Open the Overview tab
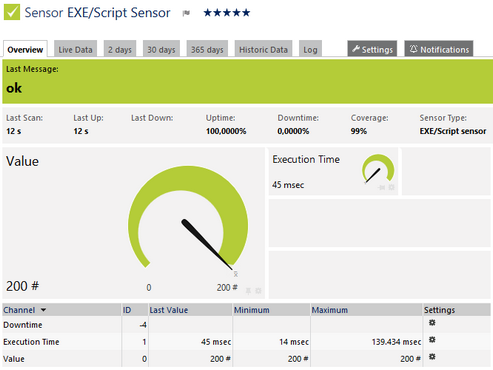This screenshot has height=370, width=493. point(25,49)
